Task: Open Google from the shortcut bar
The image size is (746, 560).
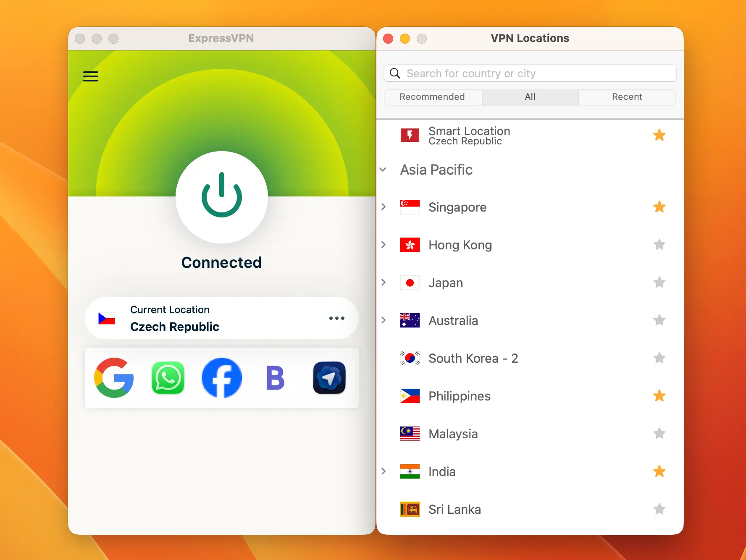Action: (x=114, y=378)
